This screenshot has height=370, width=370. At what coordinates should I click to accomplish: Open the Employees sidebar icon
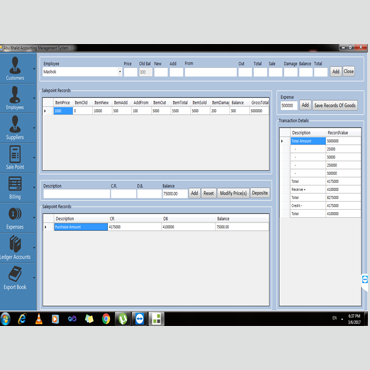(15, 95)
